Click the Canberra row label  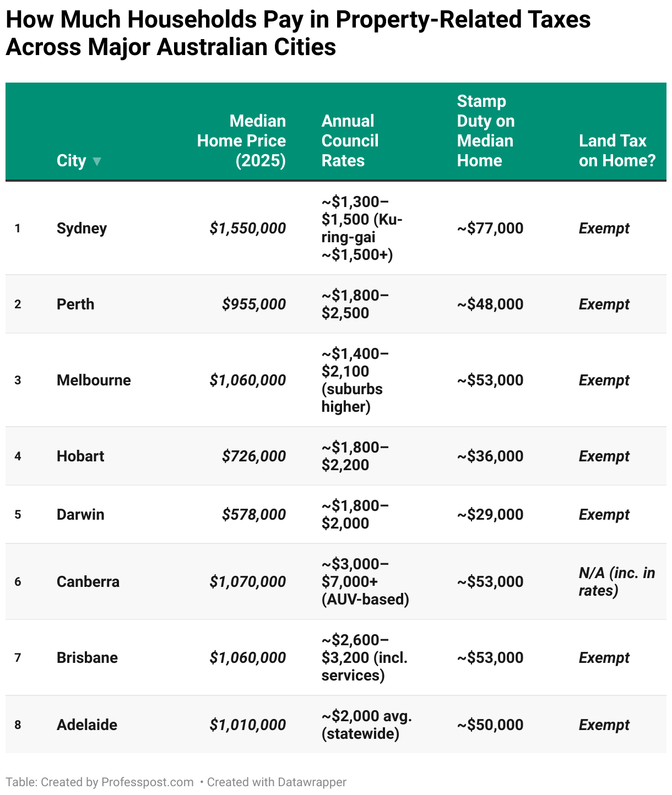[88, 582]
